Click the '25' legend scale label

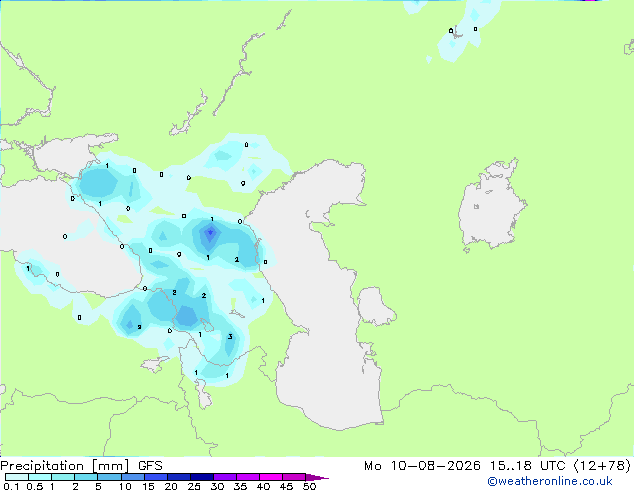click(x=194, y=486)
